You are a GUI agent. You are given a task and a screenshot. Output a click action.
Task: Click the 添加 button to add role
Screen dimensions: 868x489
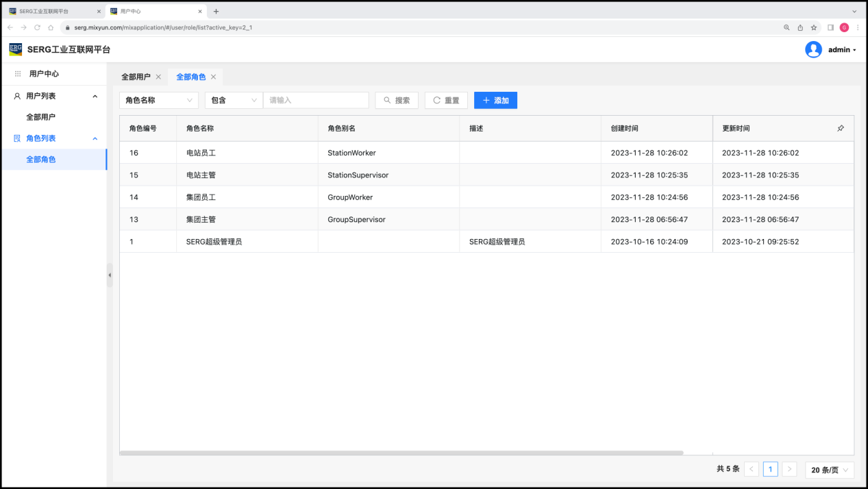point(495,100)
